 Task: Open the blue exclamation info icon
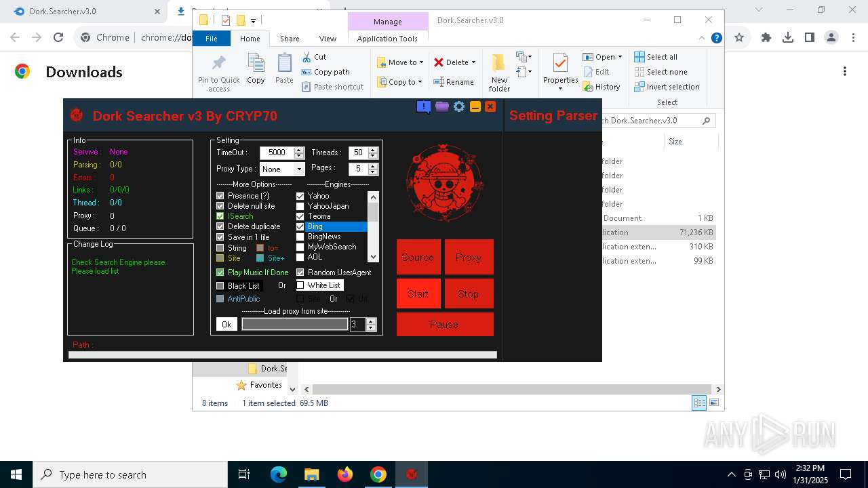(x=424, y=106)
